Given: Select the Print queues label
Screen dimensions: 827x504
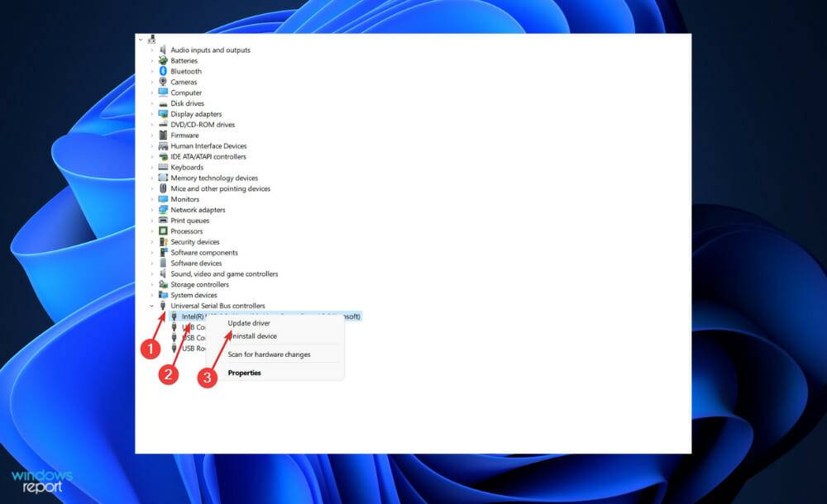Looking at the screenshot, I should pyautogui.click(x=190, y=221).
